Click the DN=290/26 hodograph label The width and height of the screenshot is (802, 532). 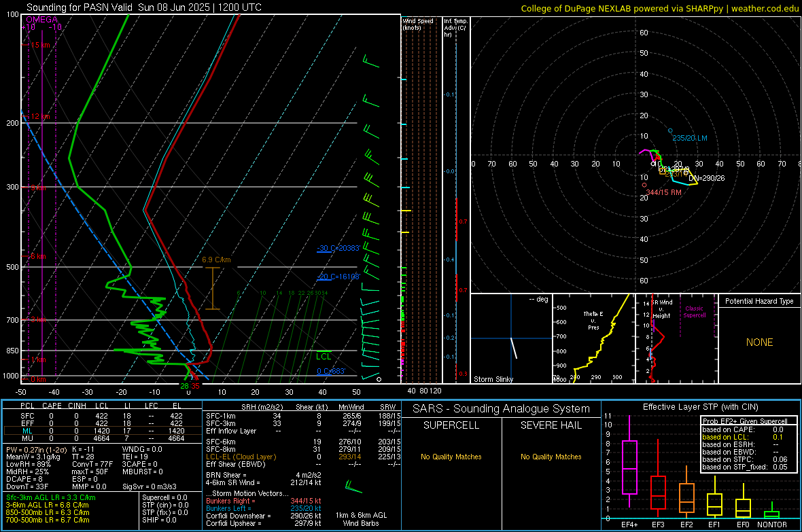coord(706,178)
